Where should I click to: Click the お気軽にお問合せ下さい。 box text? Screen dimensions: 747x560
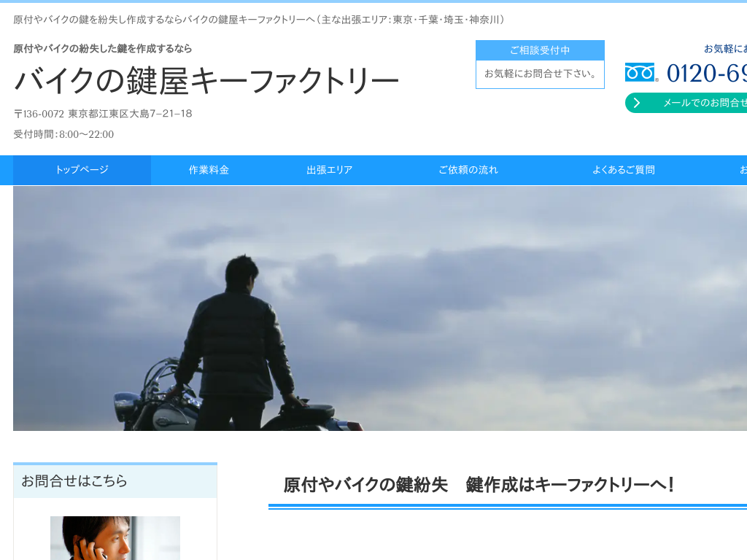tap(540, 74)
